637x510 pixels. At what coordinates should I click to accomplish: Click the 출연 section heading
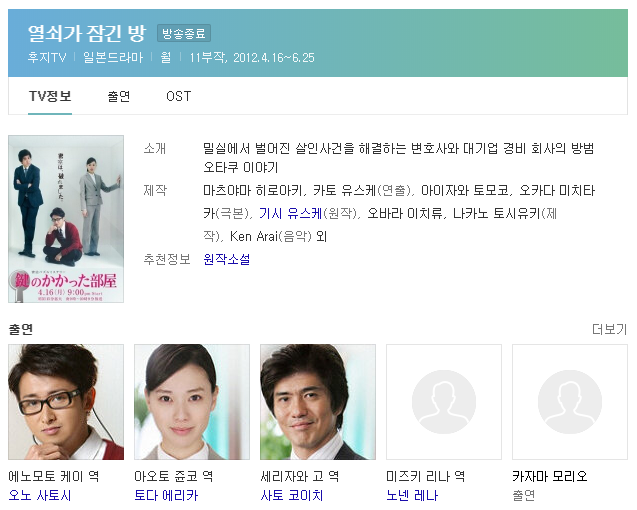(x=20, y=329)
